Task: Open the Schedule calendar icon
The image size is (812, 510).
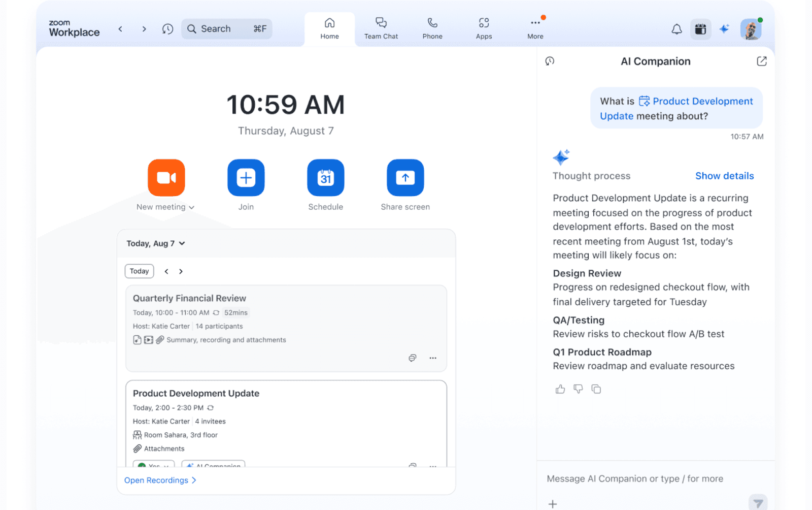Action: point(326,178)
